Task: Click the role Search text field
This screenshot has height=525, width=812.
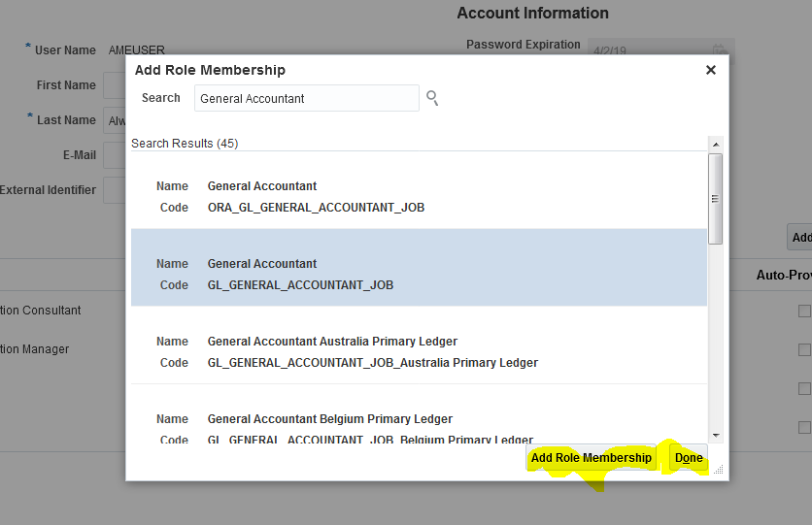Action: (x=307, y=98)
